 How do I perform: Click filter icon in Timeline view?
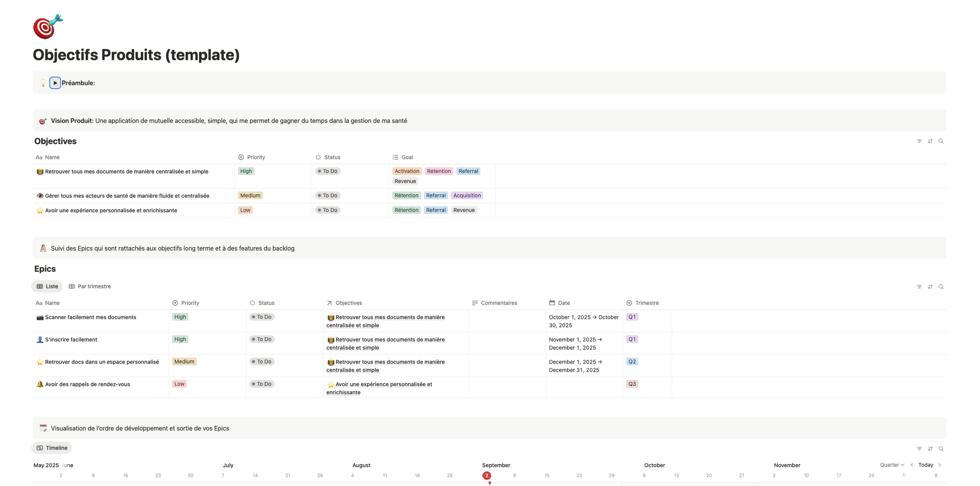(x=919, y=448)
